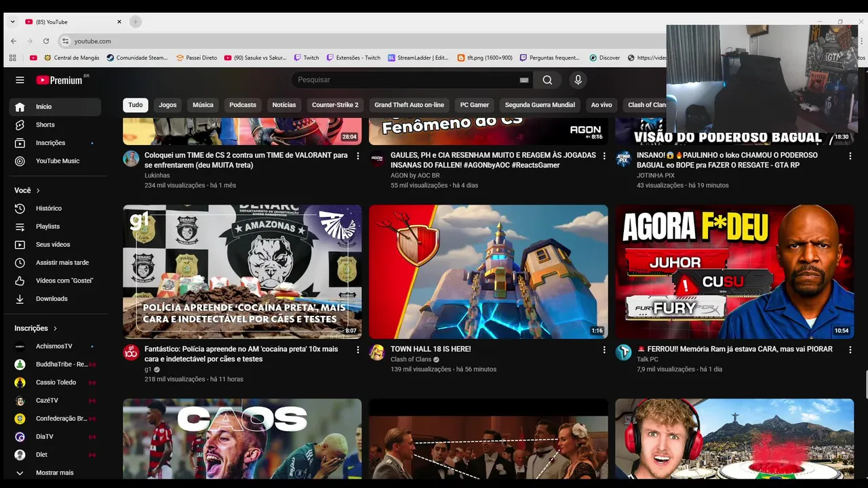Open Histórico in the sidebar
Viewport: 868px width, 488px height.
(x=55, y=208)
